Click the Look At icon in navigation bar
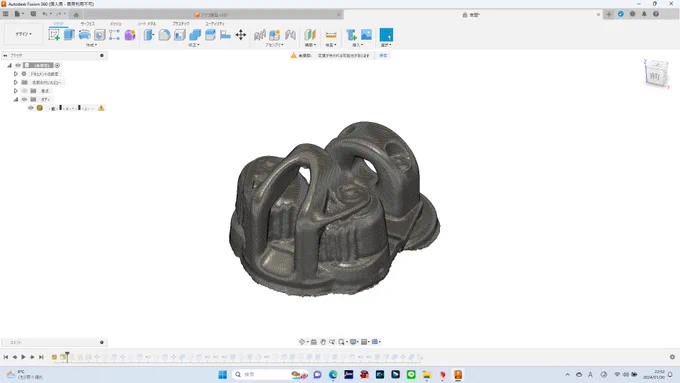Viewport: 680px width, 383px height. (314, 342)
